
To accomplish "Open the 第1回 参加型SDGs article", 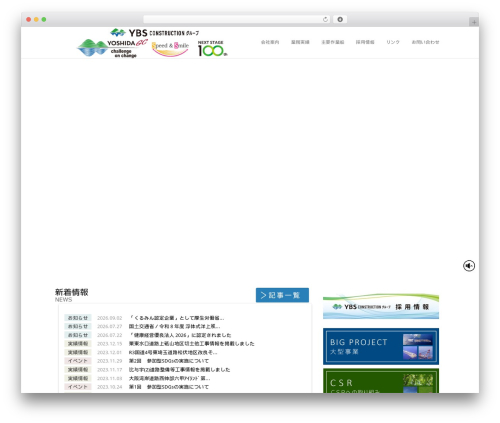I will (169, 387).
